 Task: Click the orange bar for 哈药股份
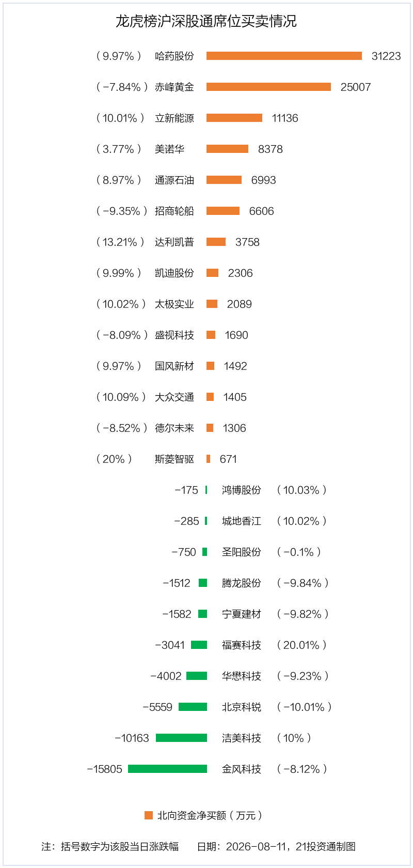pyautogui.click(x=284, y=56)
